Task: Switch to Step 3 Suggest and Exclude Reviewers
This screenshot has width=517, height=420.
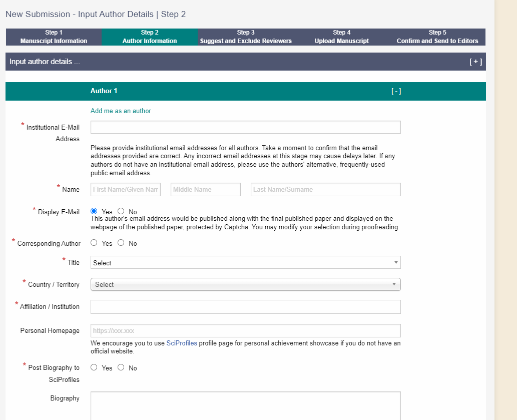Action: coord(246,37)
